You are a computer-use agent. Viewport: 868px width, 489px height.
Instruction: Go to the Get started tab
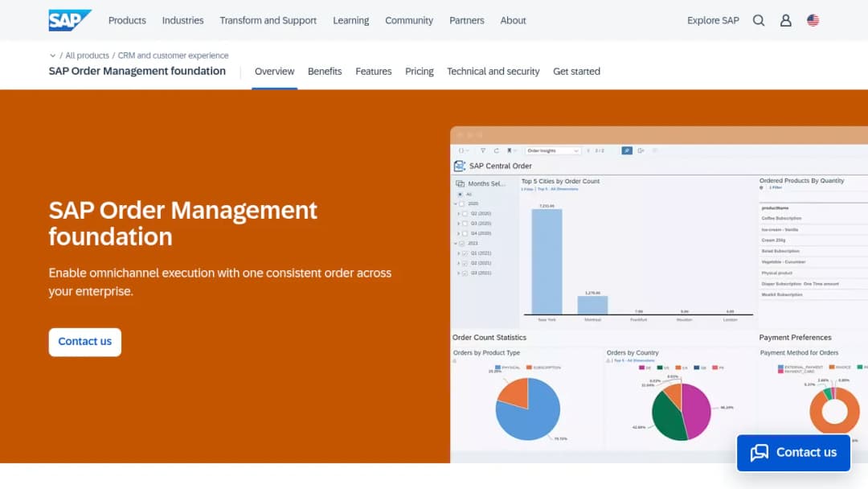[x=576, y=72]
